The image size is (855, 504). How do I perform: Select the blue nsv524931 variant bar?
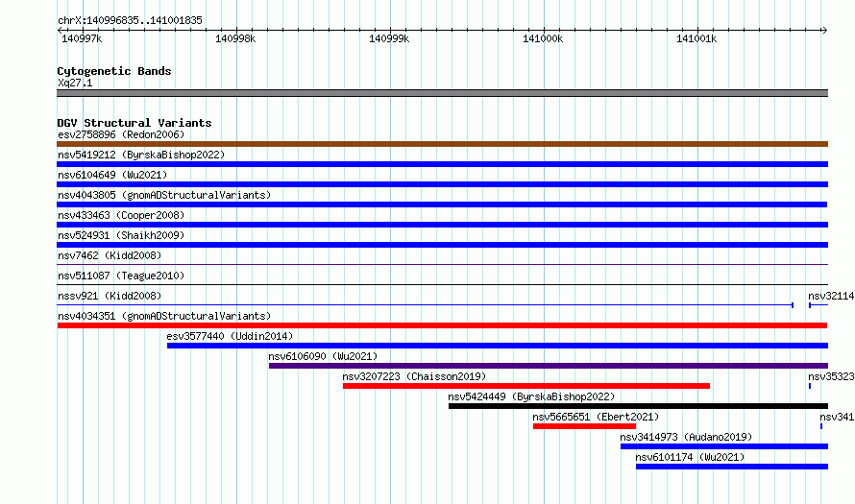click(442, 245)
